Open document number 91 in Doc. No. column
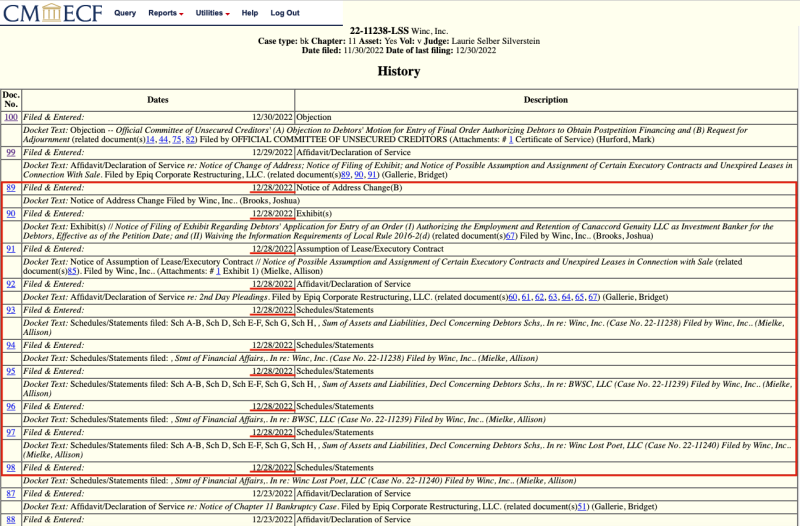Image resolution: width=800 pixels, height=526 pixels. click(x=11, y=248)
